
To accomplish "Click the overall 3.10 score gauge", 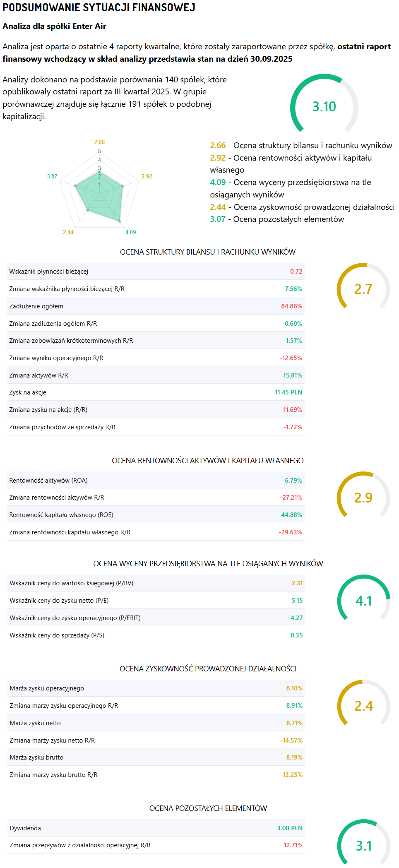I will (324, 106).
